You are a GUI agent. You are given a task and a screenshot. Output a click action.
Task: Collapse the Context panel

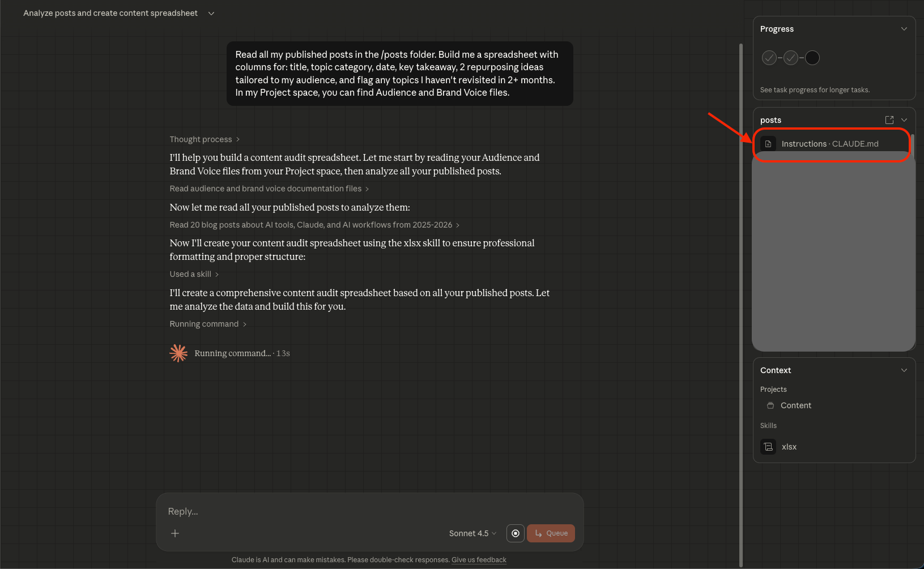(x=904, y=370)
